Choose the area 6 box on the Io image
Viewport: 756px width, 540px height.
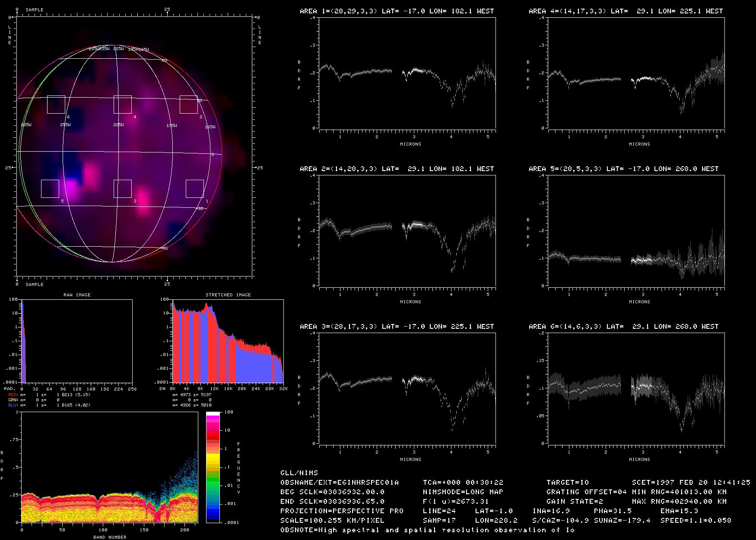tap(56, 105)
